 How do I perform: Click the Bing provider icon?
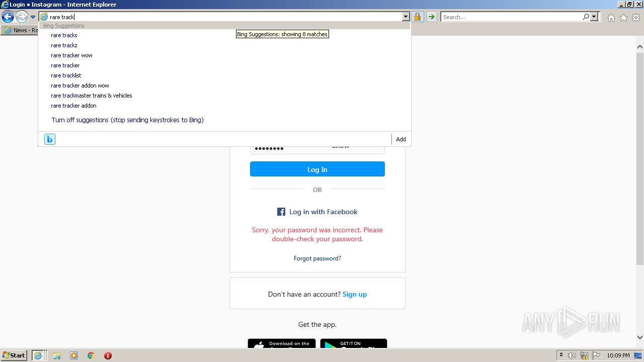pos(49,139)
